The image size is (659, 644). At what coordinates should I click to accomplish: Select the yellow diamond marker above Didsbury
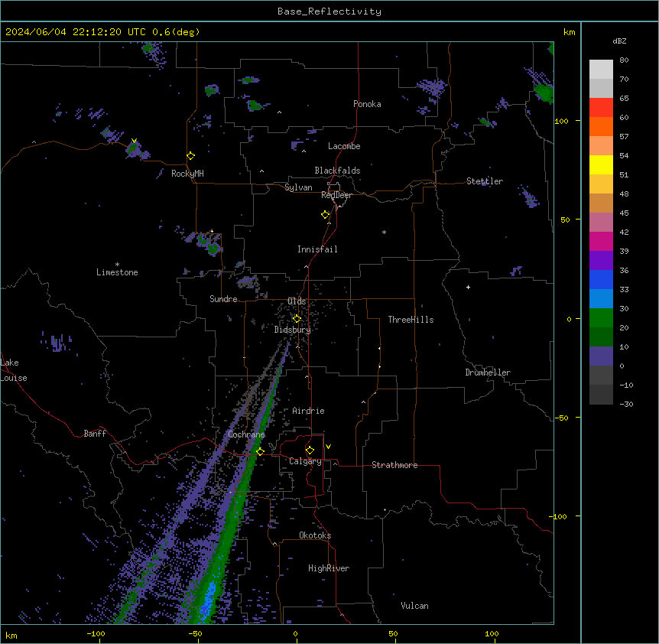point(297,318)
